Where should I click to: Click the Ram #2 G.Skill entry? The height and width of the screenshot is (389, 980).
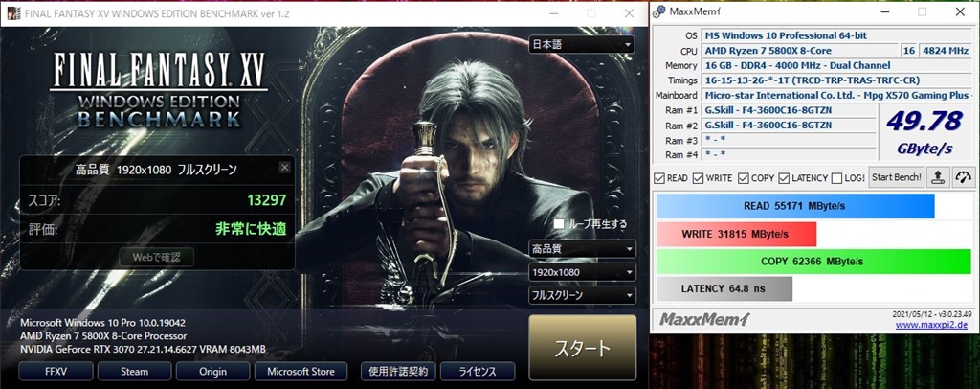[x=790, y=126]
